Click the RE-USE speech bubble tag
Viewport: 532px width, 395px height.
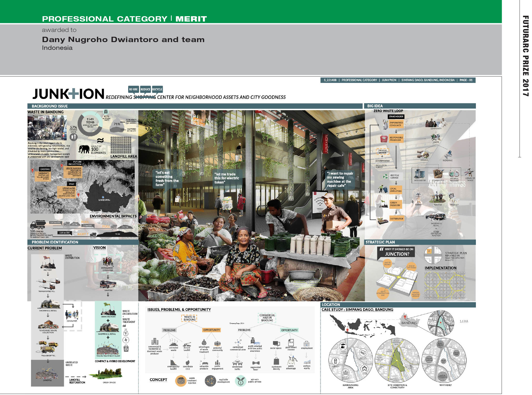[x=133, y=89]
